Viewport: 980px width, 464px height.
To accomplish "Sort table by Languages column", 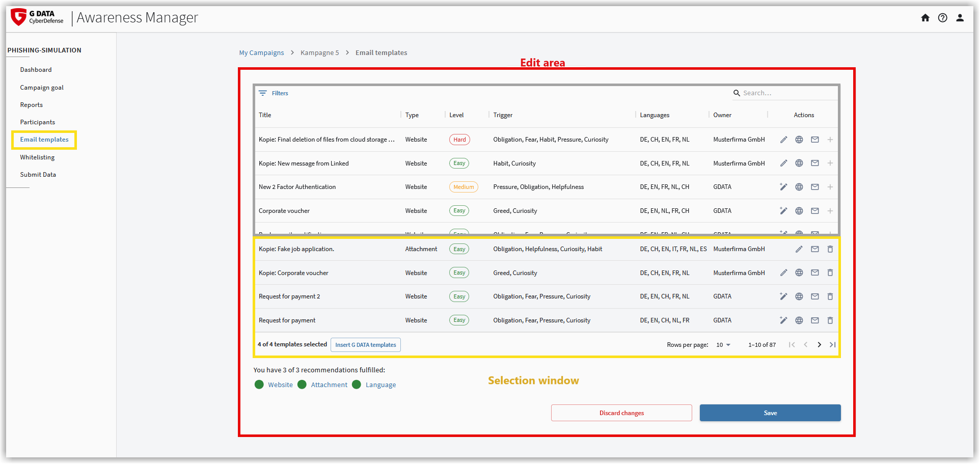I will point(655,115).
